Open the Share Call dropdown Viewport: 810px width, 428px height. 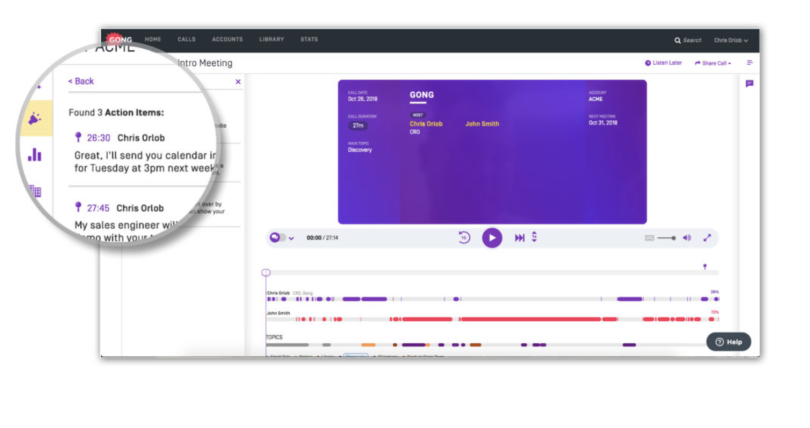[713, 63]
